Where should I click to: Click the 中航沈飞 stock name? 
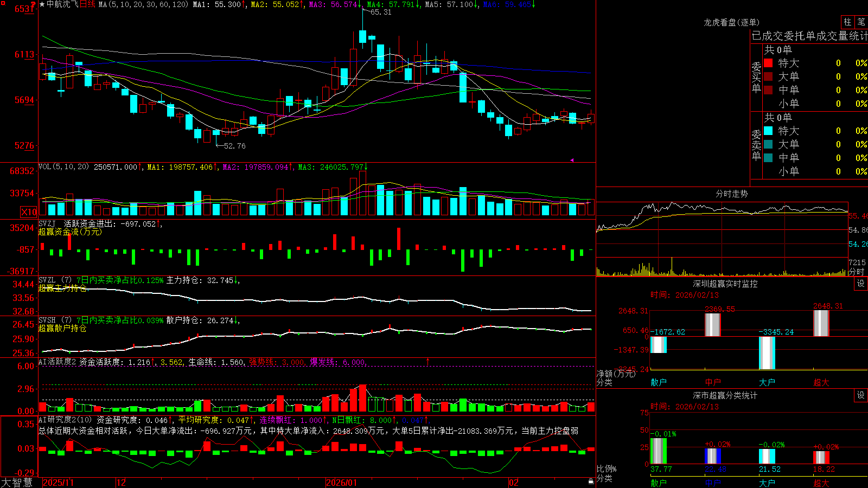62,4
